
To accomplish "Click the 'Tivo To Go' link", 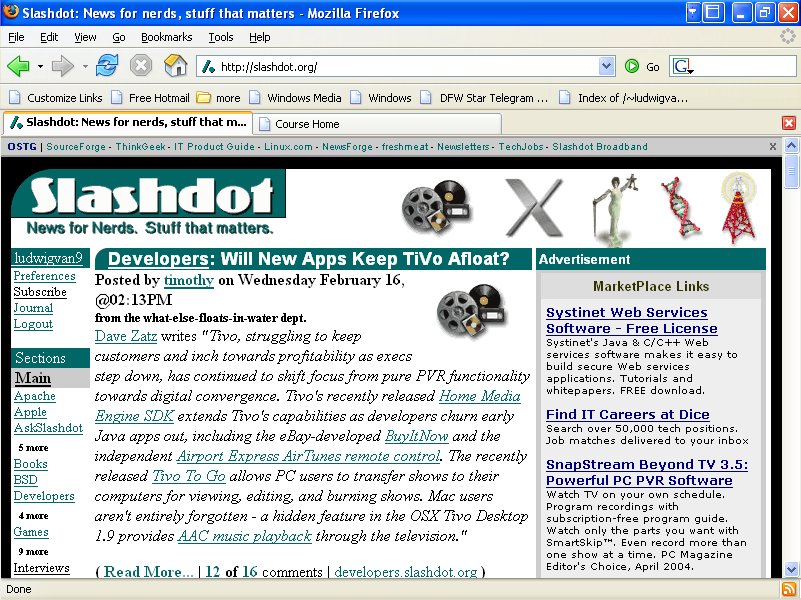I will (x=189, y=476).
